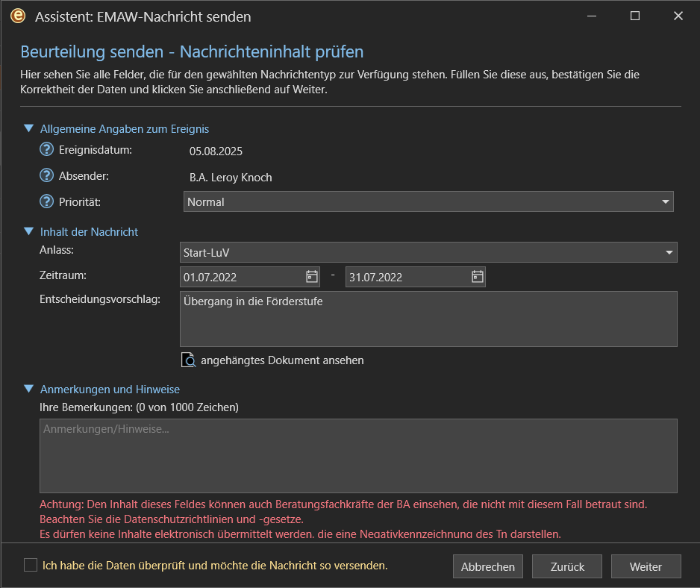
Task: Go back with the Zurück button
Action: [x=567, y=566]
